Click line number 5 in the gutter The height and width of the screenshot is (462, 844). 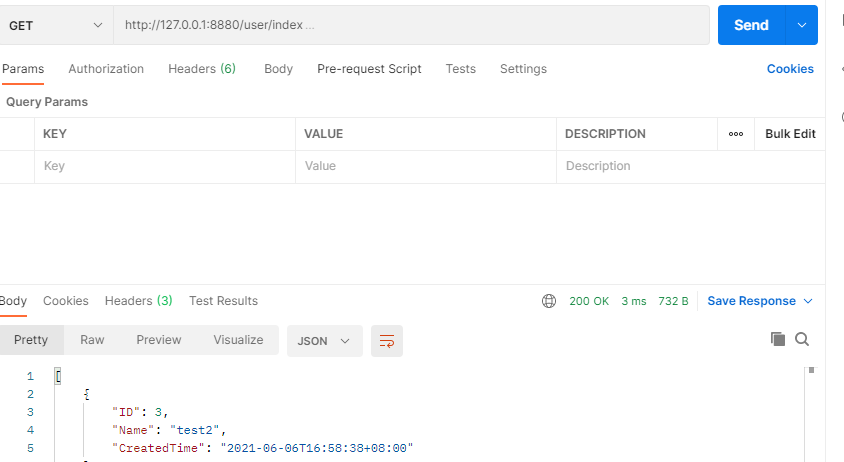tap(30, 448)
